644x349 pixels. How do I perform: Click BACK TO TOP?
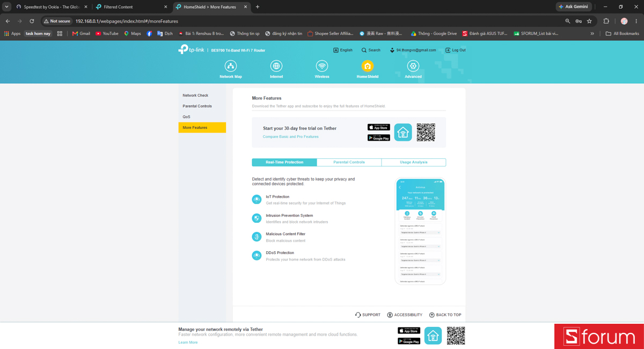(x=445, y=315)
